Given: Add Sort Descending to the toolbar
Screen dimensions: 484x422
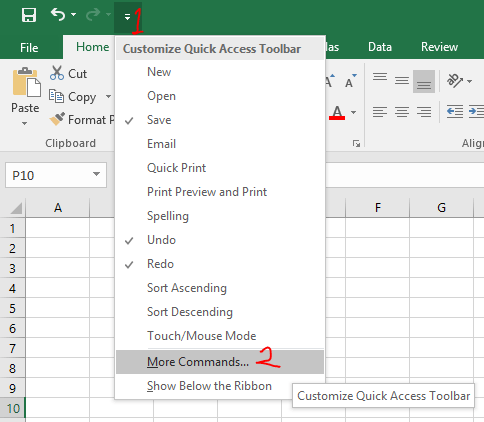Looking at the screenshot, I should coord(220,312).
